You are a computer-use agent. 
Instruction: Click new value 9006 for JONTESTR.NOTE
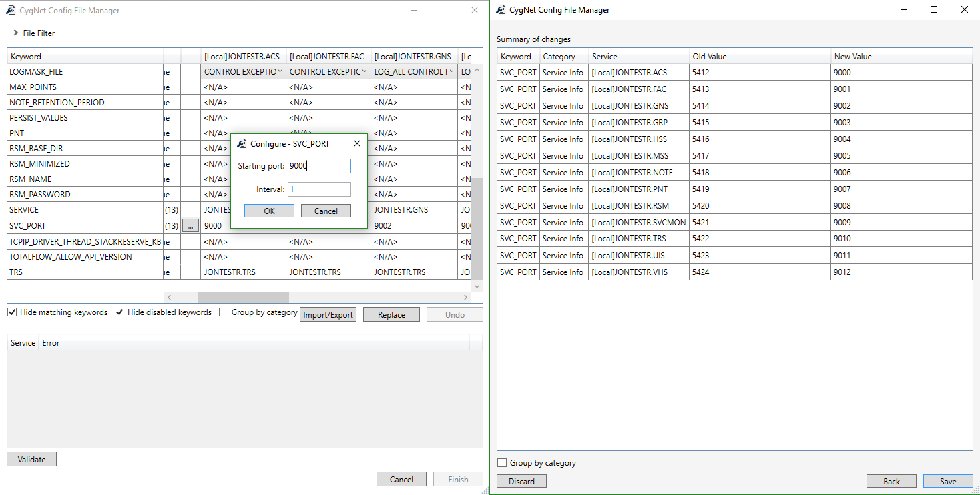(x=902, y=173)
